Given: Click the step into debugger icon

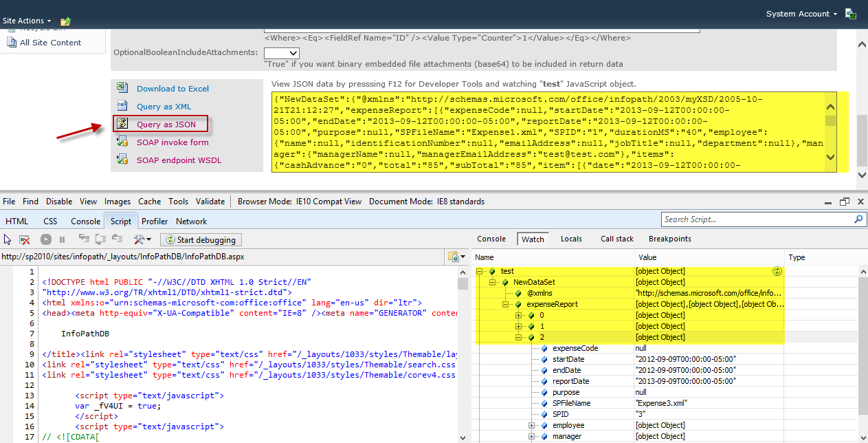Looking at the screenshot, I should (x=84, y=239).
